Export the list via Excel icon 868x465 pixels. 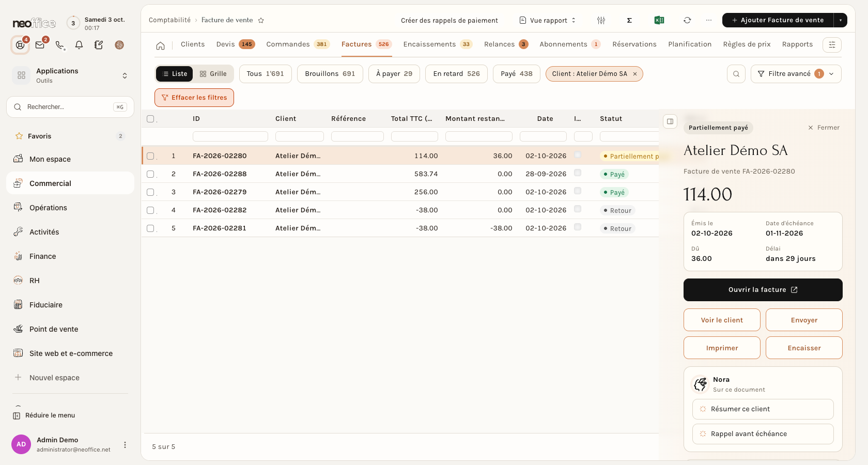coord(659,20)
